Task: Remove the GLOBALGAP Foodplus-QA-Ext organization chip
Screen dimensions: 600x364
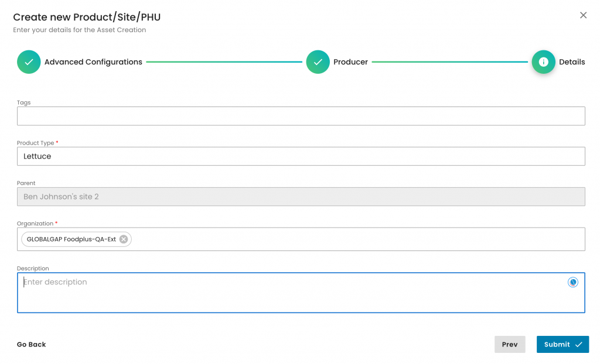Action: [124, 239]
